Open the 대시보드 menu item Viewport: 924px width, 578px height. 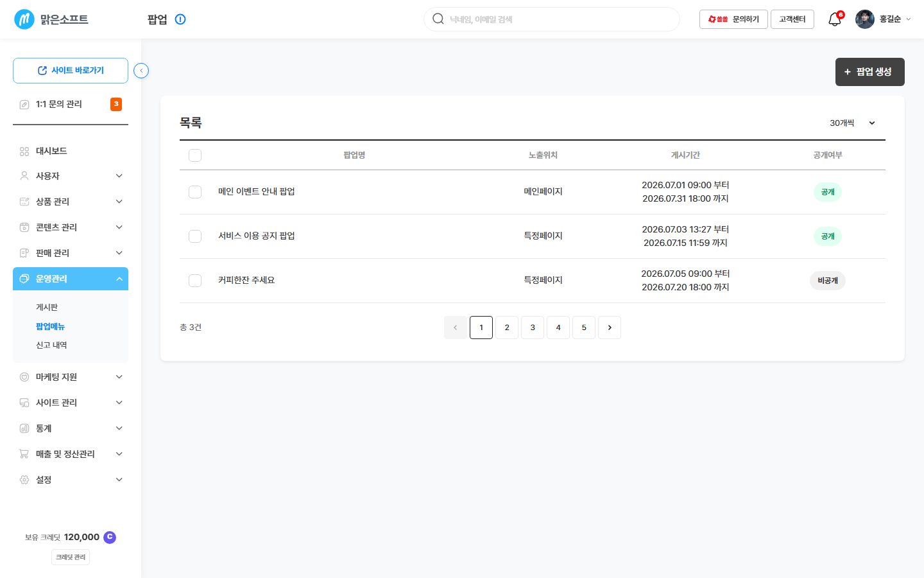[x=71, y=152]
